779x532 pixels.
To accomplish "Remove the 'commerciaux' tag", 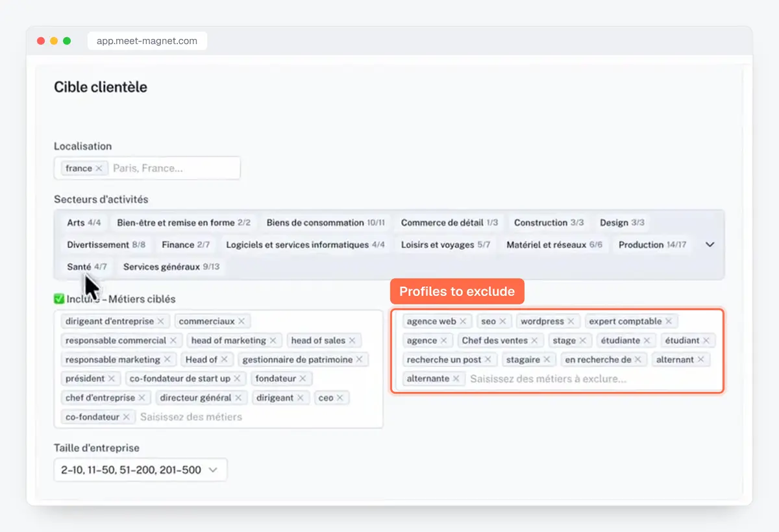I will [241, 321].
